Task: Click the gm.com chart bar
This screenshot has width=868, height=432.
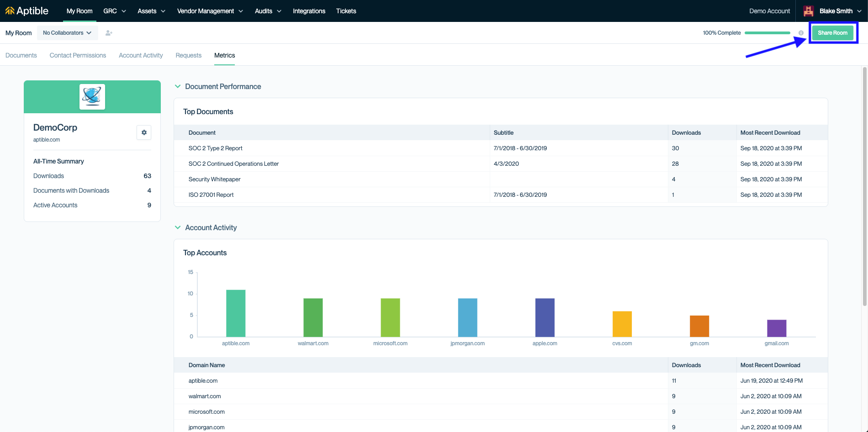Action: click(x=699, y=326)
